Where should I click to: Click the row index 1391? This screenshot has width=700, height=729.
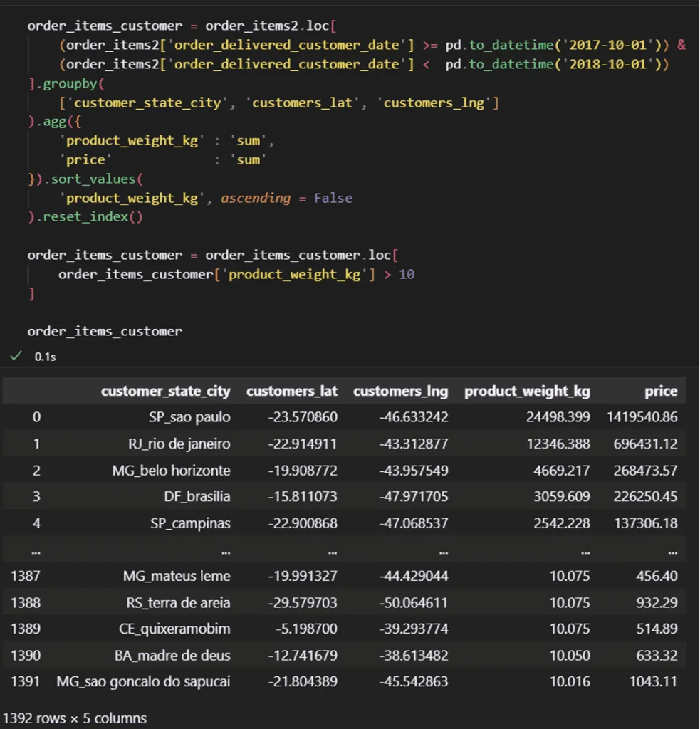click(x=26, y=681)
